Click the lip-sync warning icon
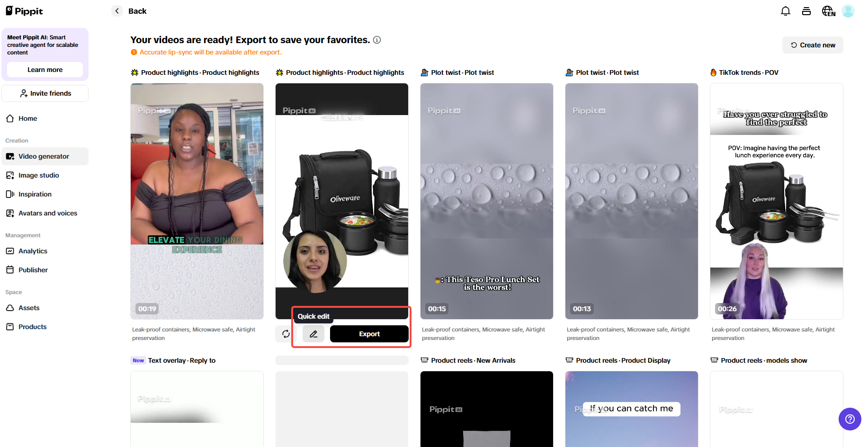Image resolution: width=868 pixels, height=447 pixels. point(134,53)
